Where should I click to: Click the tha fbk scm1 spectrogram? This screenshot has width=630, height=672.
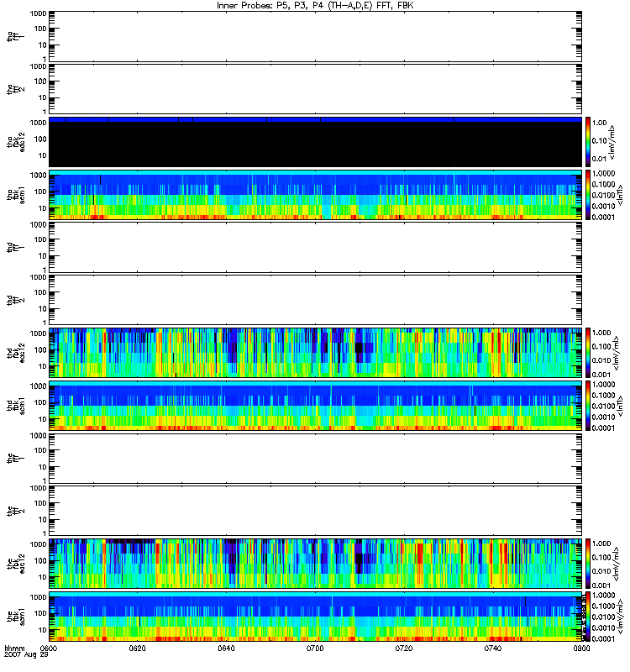316,195
